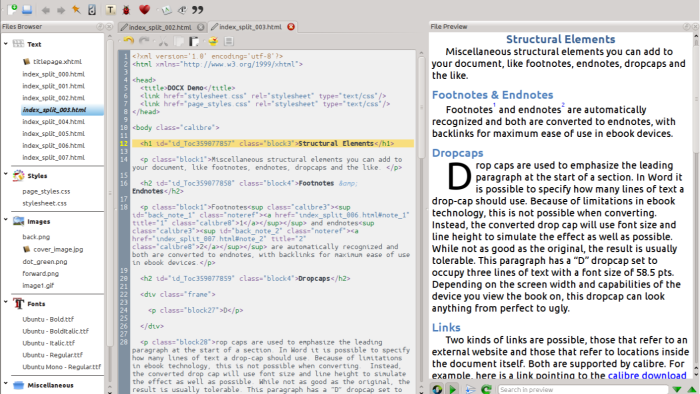The height and width of the screenshot is (394, 700).
Task: Click footnote reference 1 in preview
Action: (494, 105)
